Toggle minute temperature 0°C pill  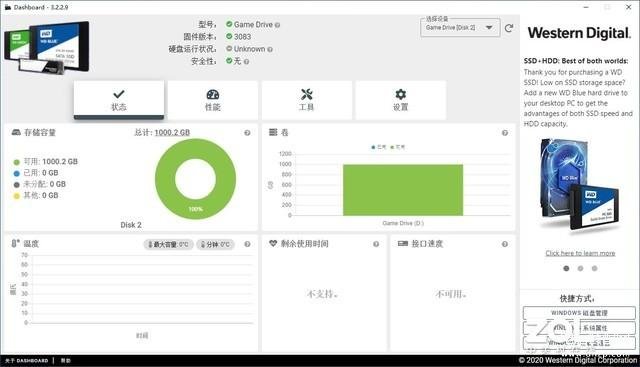tap(216, 245)
